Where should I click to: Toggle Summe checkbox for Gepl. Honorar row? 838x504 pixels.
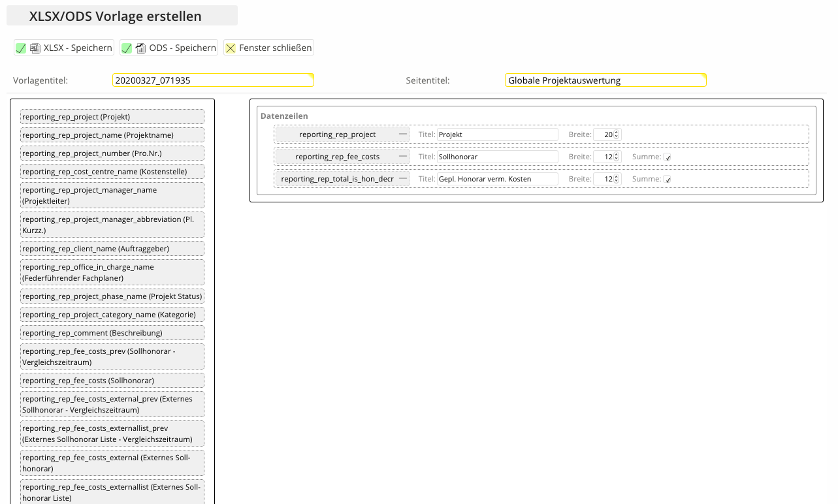[x=668, y=180]
